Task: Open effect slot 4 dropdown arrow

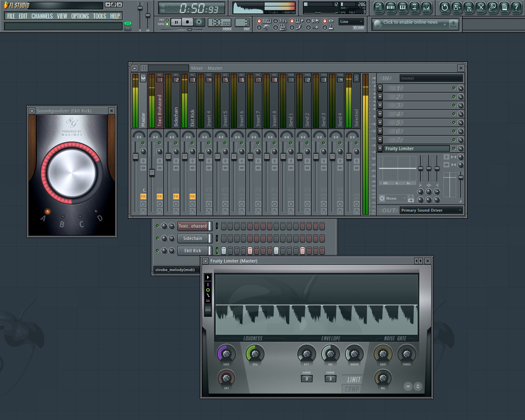Action: click(380, 114)
